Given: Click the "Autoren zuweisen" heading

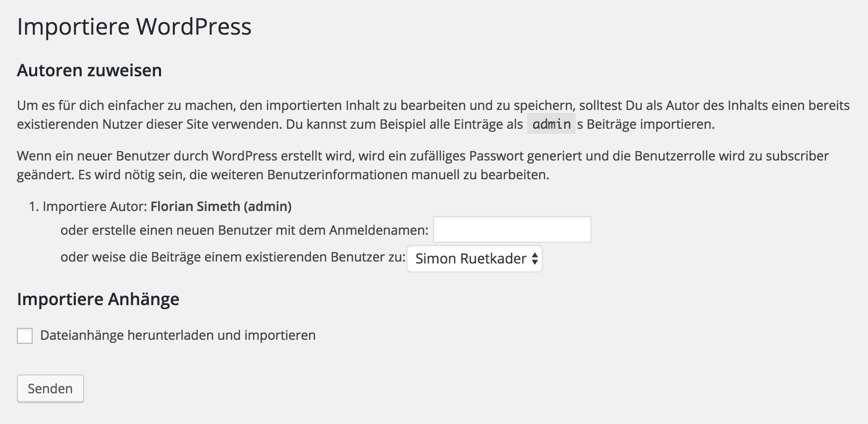Looking at the screenshot, I should (89, 70).
